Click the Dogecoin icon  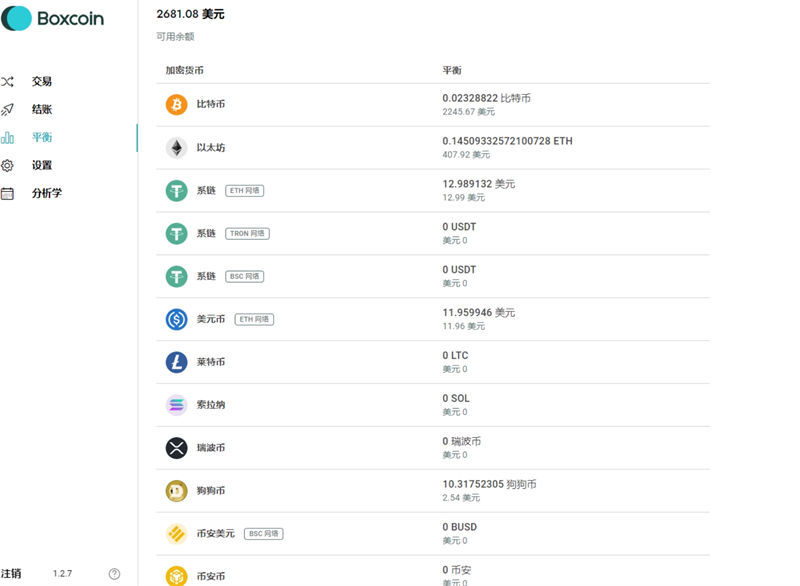[x=177, y=491]
